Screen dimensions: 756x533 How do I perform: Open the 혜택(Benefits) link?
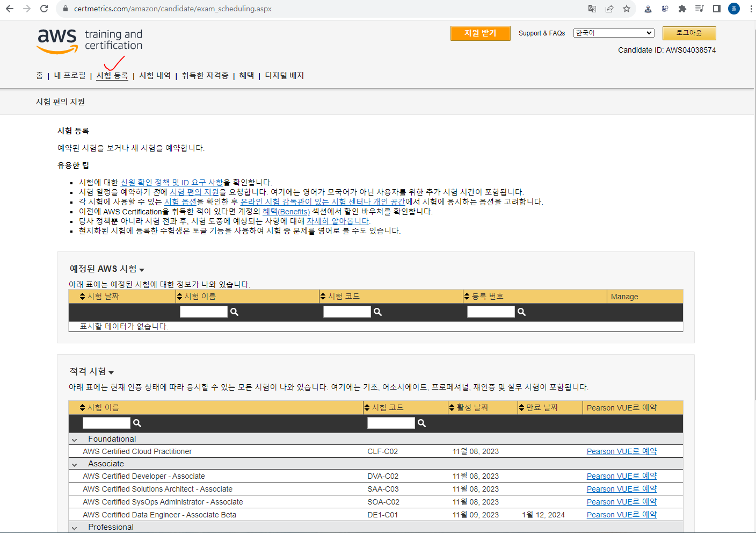tap(286, 212)
